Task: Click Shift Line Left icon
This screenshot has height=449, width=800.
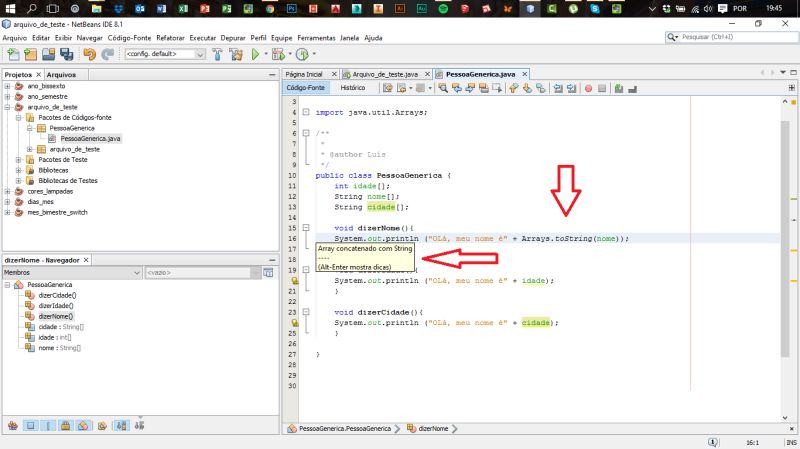Action: coord(558,88)
